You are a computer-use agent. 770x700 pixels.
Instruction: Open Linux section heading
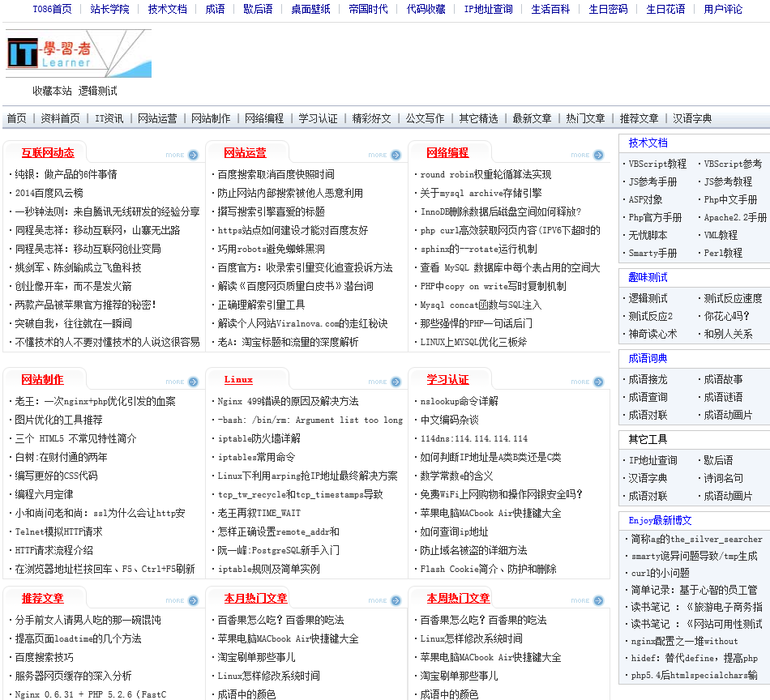238,379
